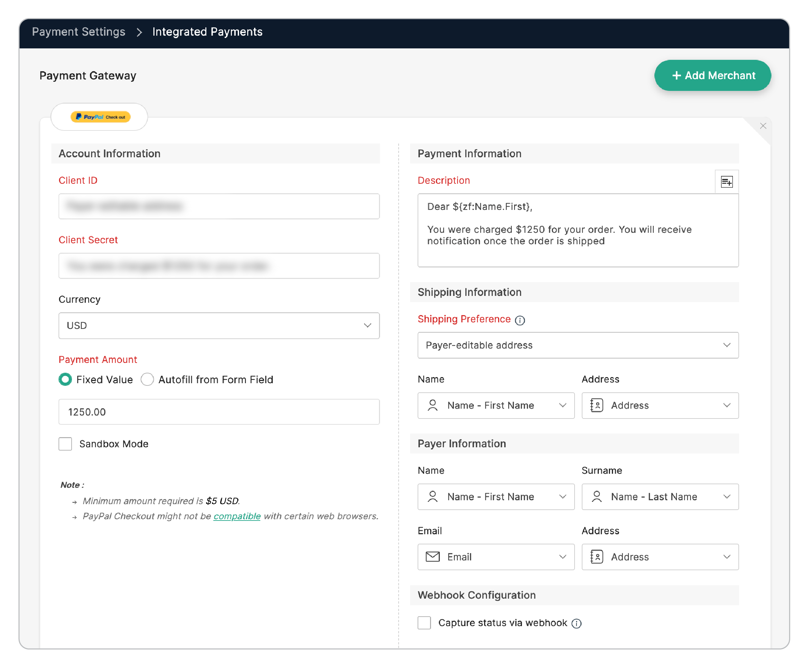Click the address book icon in Shipping Address
The width and height of the screenshot is (812, 666).
click(x=597, y=405)
